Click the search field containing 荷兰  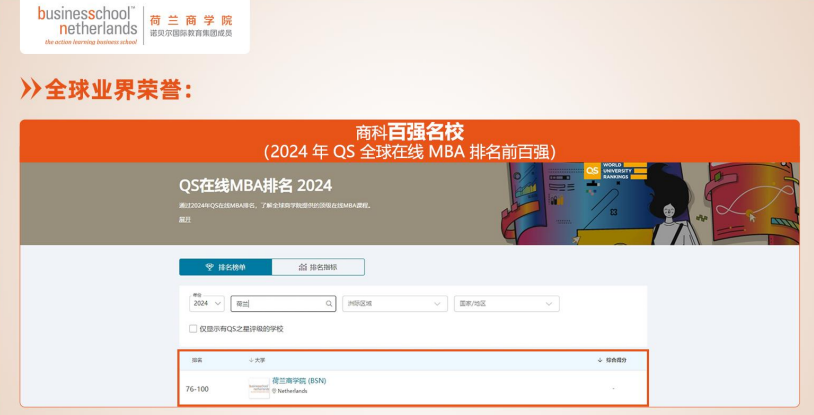click(x=283, y=303)
